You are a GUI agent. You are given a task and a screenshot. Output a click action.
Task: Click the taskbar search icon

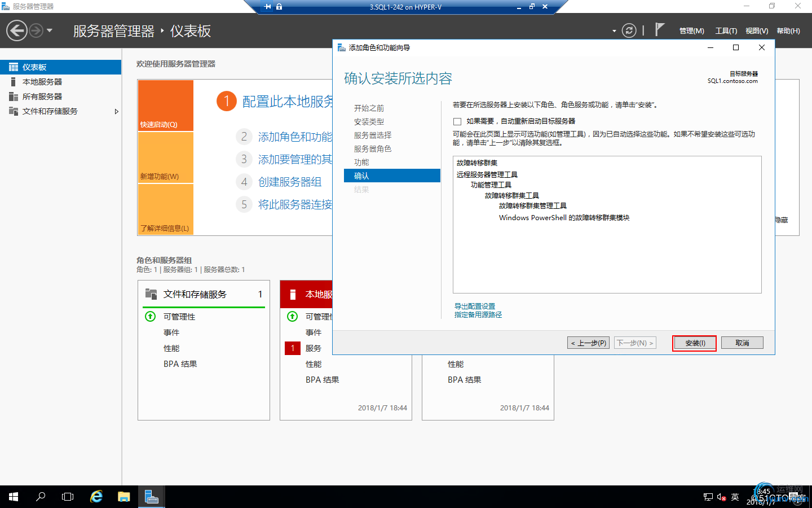tap(41, 497)
